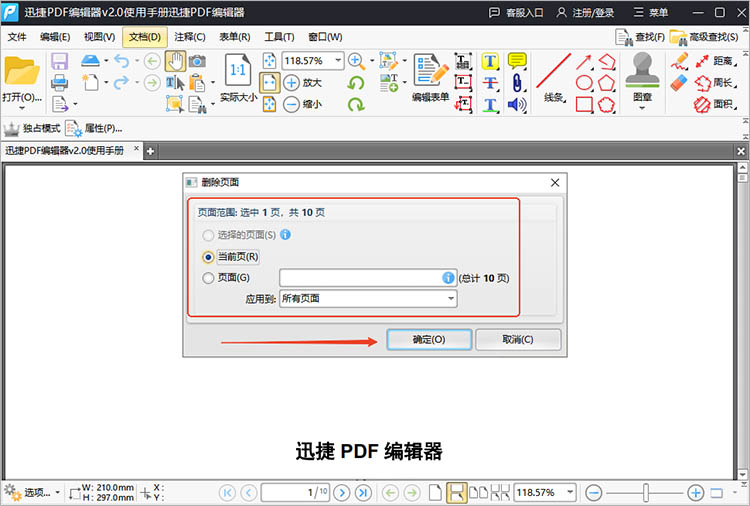Open the Document (文档) menu
Screen dimensions: 750x506
(145, 37)
